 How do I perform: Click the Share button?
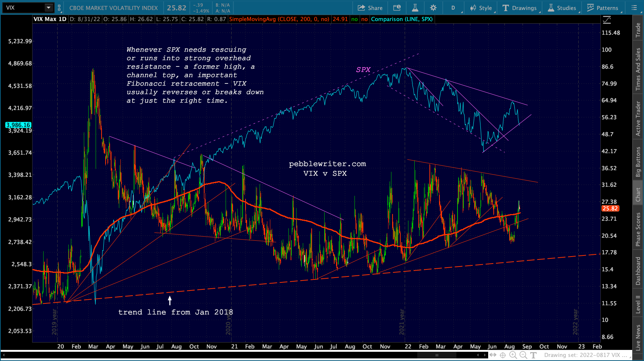click(x=370, y=8)
